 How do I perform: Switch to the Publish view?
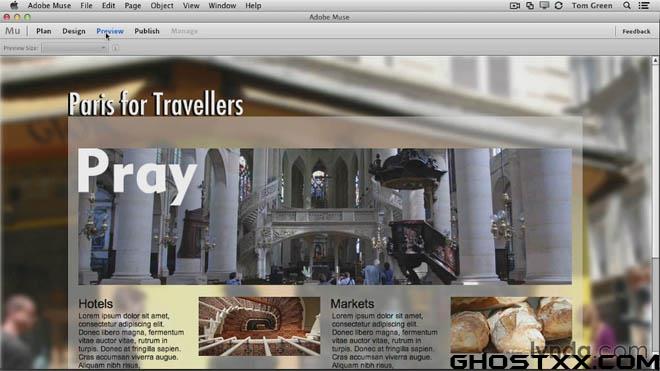click(147, 31)
